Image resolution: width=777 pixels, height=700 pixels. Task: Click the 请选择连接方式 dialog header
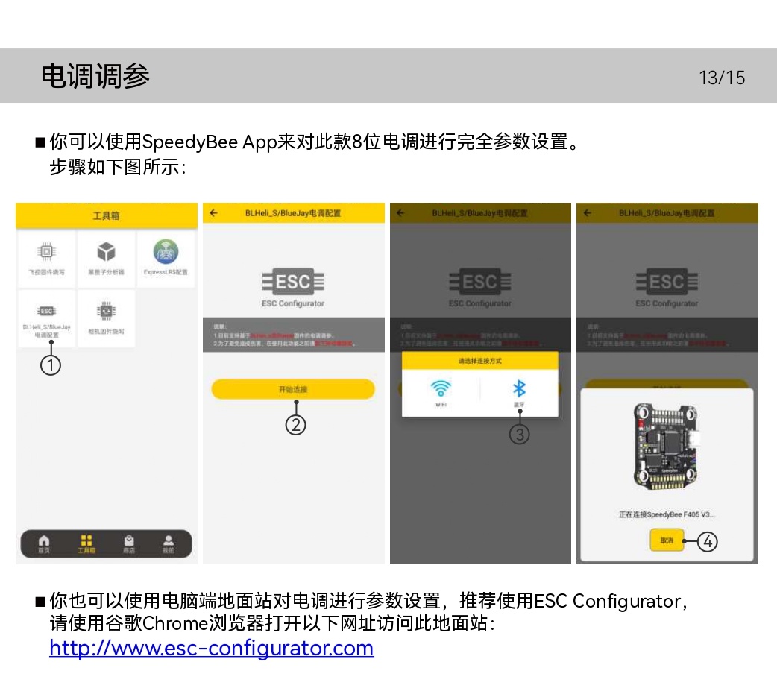click(x=479, y=361)
